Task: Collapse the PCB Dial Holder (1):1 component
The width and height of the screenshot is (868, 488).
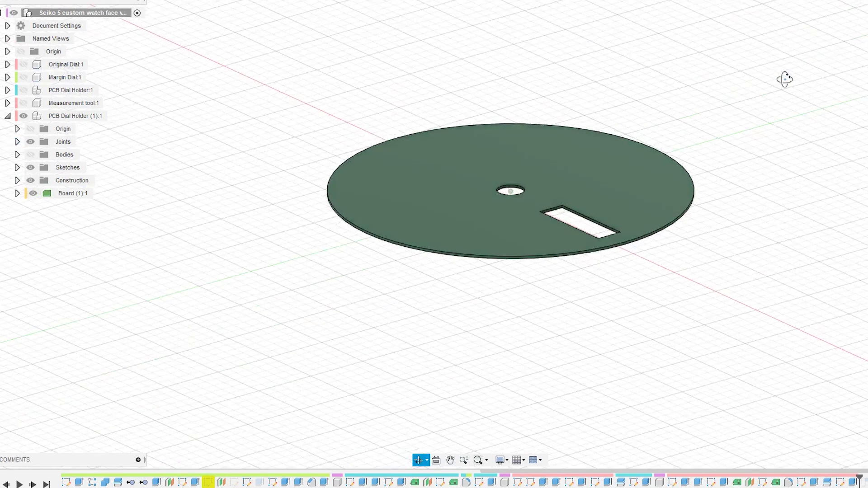Action: (x=7, y=116)
